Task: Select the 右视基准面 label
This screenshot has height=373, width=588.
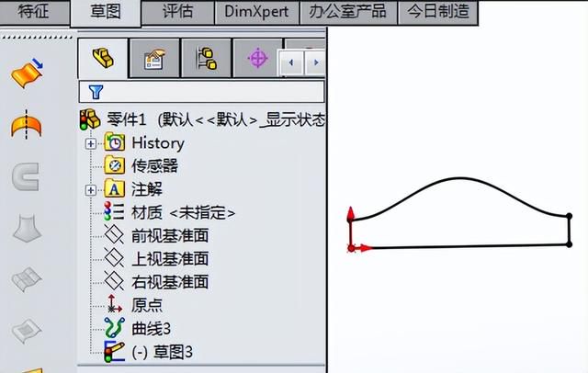Action: [170, 282]
